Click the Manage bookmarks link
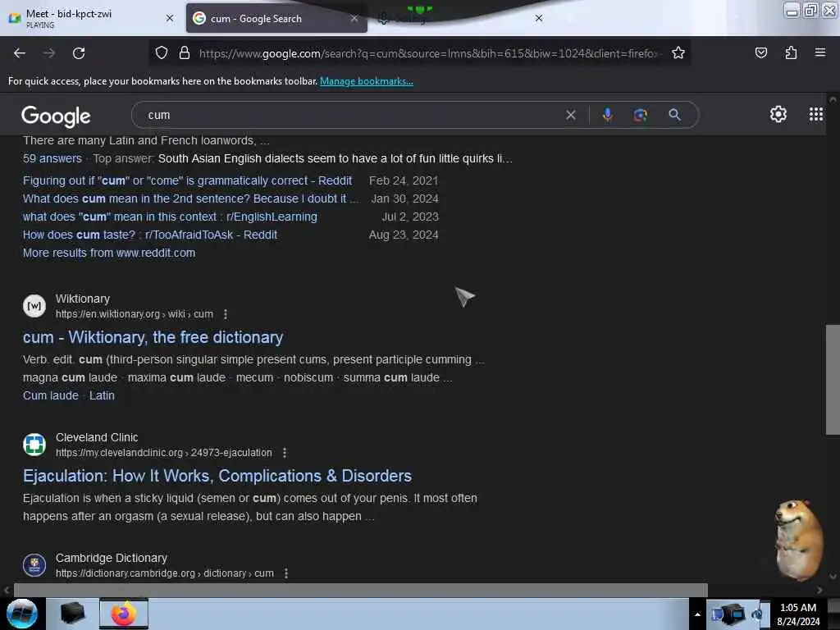The height and width of the screenshot is (630, 840). (367, 81)
